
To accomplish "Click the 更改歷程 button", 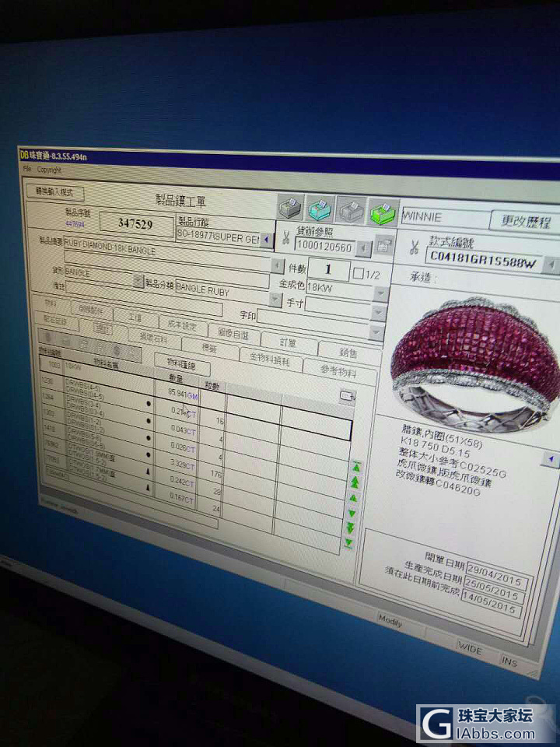I will tap(525, 221).
